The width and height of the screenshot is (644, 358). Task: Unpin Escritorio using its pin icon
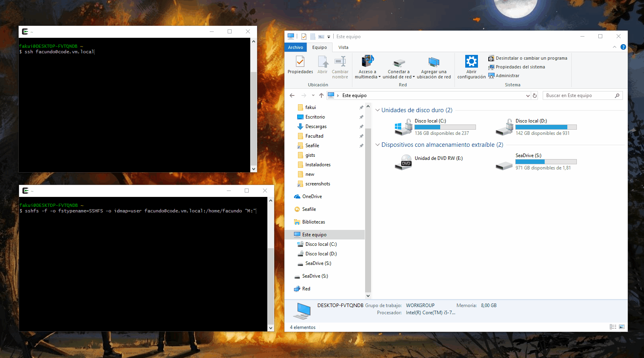coord(361,117)
